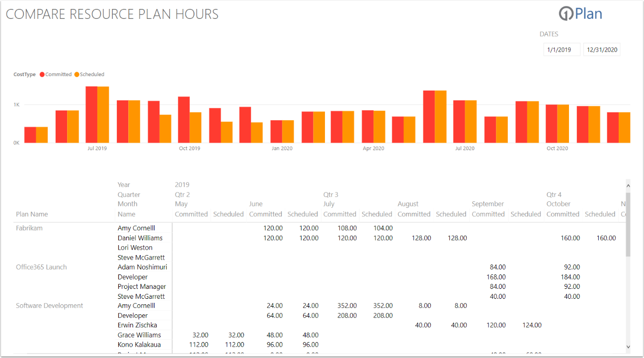Select the orange Scheduled bar above Jul 2019
Screen dimensions: 644x358
pyautogui.click(x=103, y=115)
